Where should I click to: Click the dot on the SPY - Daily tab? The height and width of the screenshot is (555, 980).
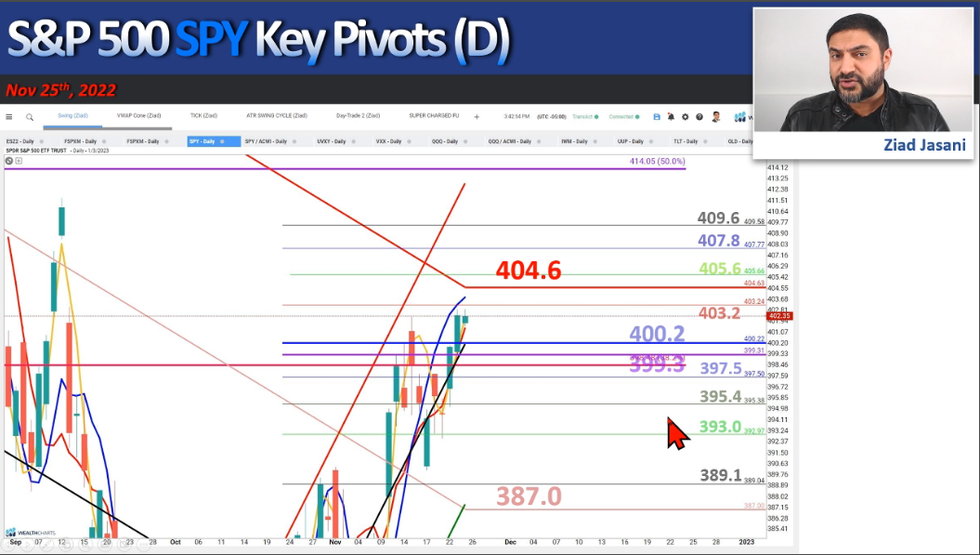click(x=222, y=141)
